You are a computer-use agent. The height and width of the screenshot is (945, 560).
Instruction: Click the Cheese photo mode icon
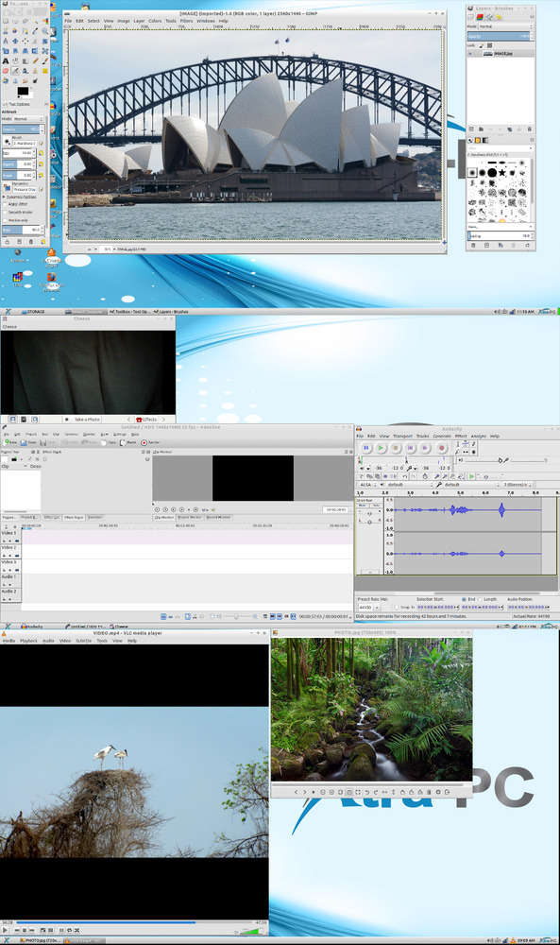(x=12, y=419)
